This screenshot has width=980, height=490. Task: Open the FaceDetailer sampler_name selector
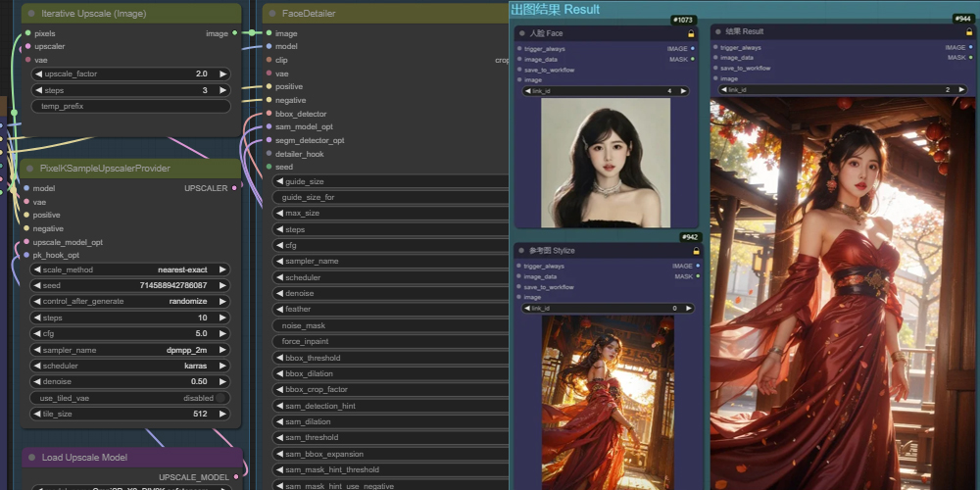pyautogui.click(x=391, y=262)
